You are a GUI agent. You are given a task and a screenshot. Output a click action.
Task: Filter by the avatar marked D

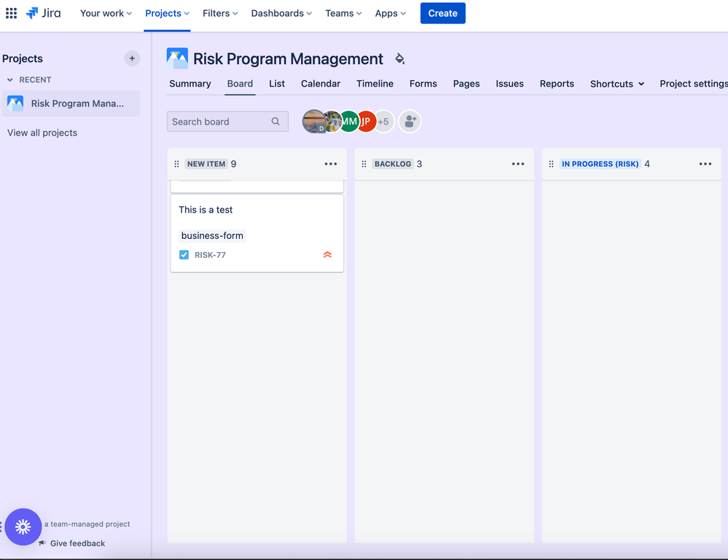click(x=314, y=122)
